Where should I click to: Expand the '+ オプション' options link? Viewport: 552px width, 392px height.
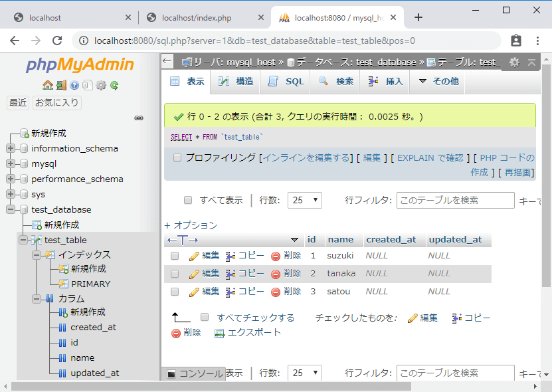tap(191, 225)
